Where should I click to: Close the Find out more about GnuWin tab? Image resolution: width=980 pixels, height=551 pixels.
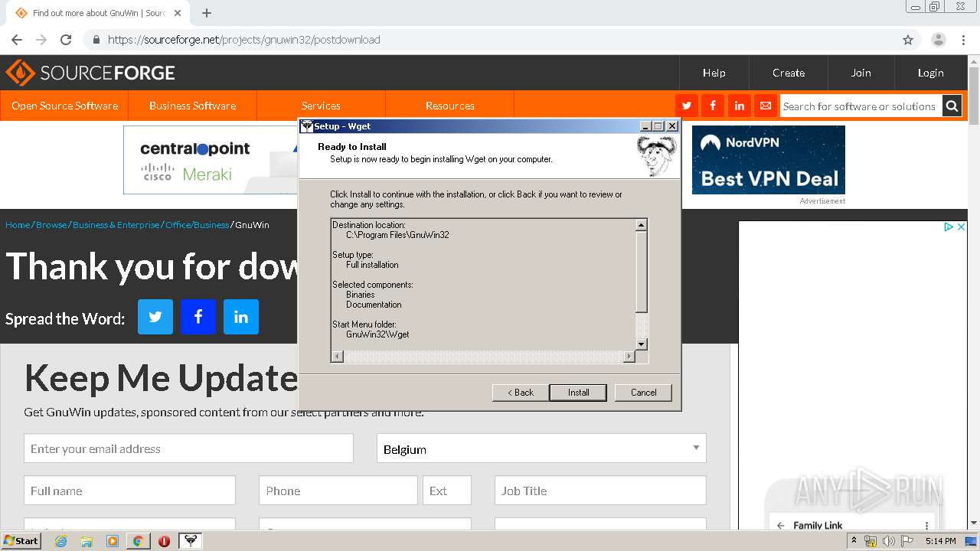tap(178, 13)
